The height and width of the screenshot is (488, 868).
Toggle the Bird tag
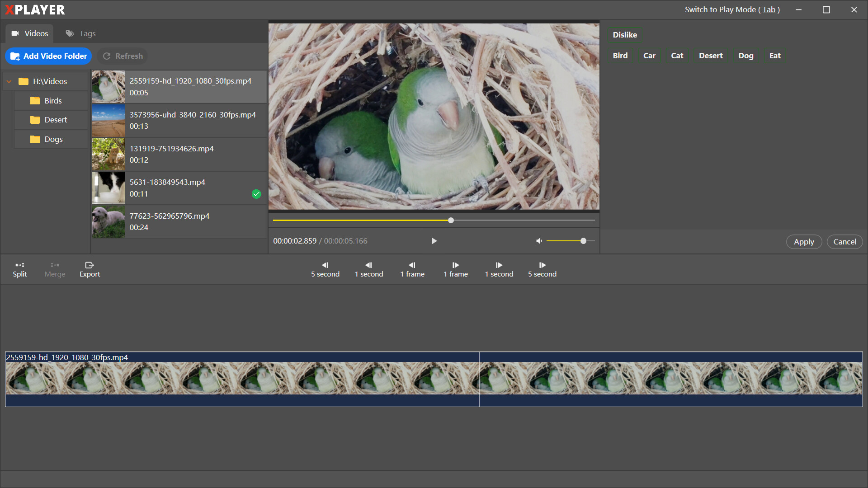tap(620, 56)
